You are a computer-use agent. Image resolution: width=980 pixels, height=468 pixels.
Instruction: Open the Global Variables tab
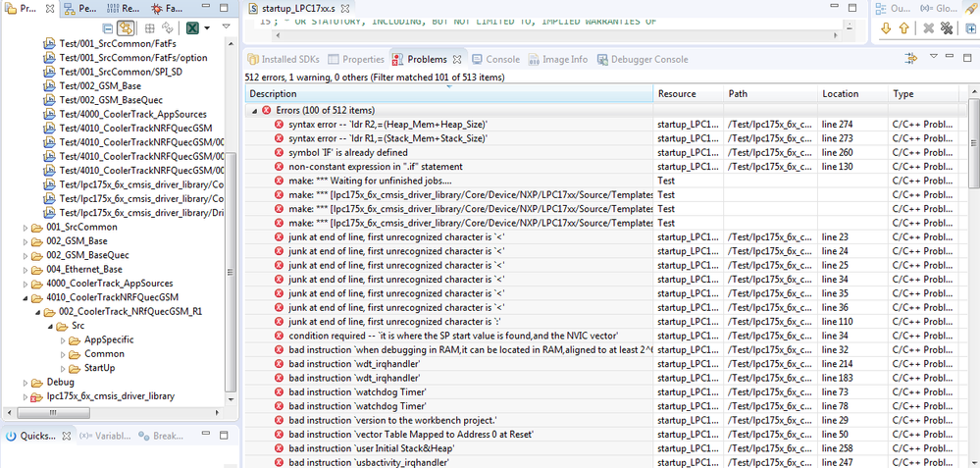[940, 9]
